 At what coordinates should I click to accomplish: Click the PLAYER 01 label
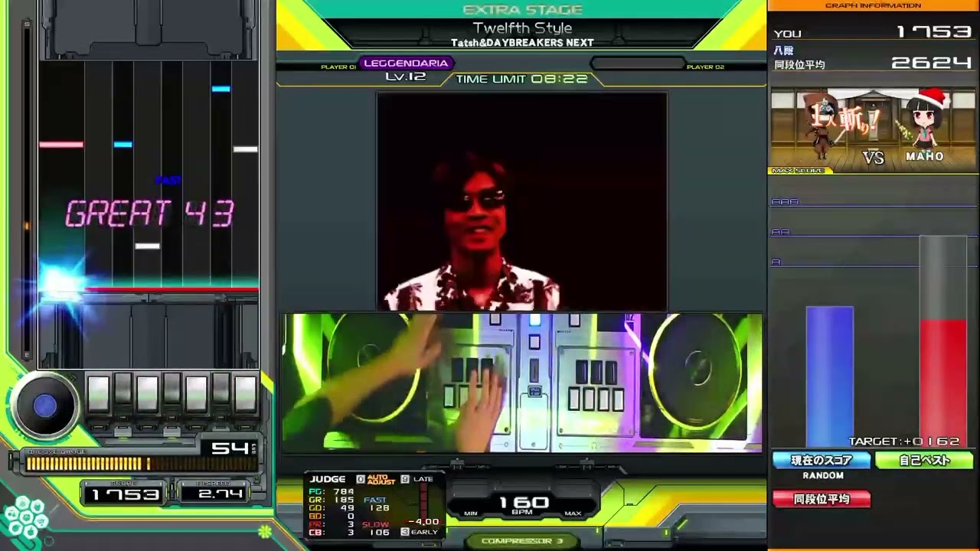click(x=338, y=67)
